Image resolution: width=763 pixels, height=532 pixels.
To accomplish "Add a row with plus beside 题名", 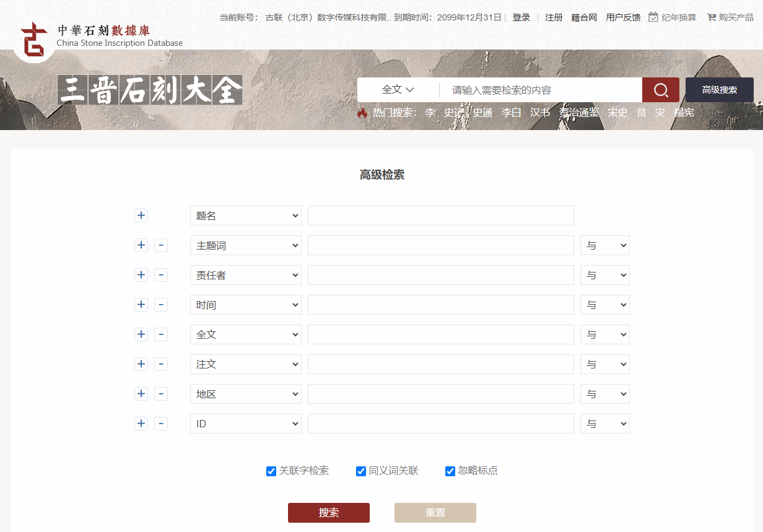I will coord(141,216).
